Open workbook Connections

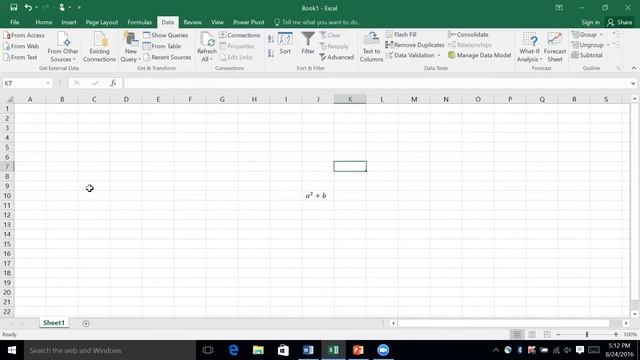tap(240, 35)
